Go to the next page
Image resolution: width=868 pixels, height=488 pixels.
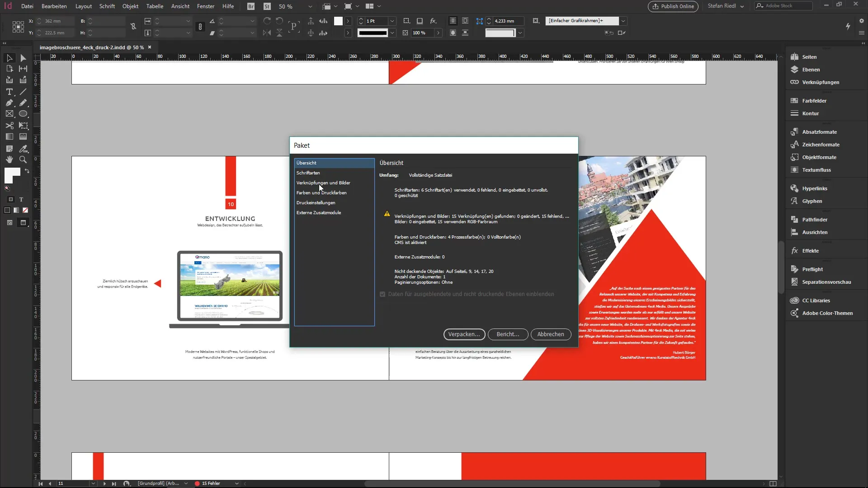(x=104, y=483)
